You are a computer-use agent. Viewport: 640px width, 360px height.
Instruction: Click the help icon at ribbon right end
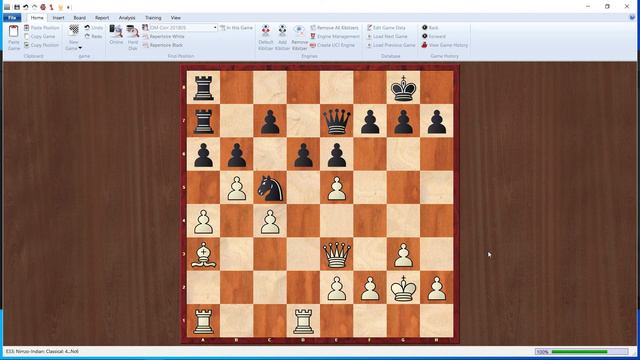632,18
